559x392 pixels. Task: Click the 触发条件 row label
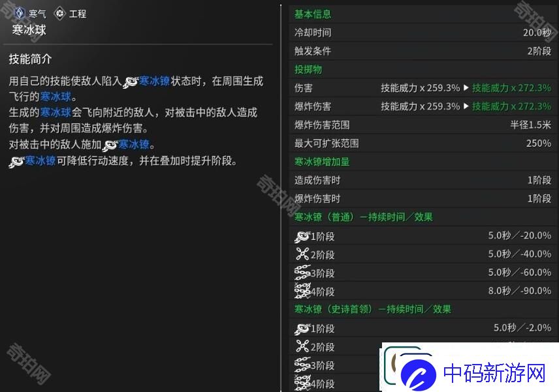pyautogui.click(x=313, y=52)
